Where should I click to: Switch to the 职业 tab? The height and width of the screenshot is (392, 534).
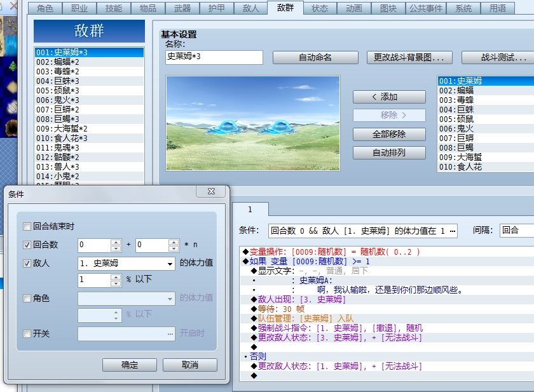pos(79,8)
